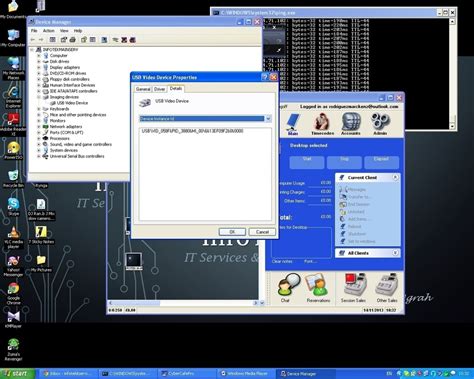Open the File menu in Device Manager
The width and height of the screenshot is (474, 379).
34,31
